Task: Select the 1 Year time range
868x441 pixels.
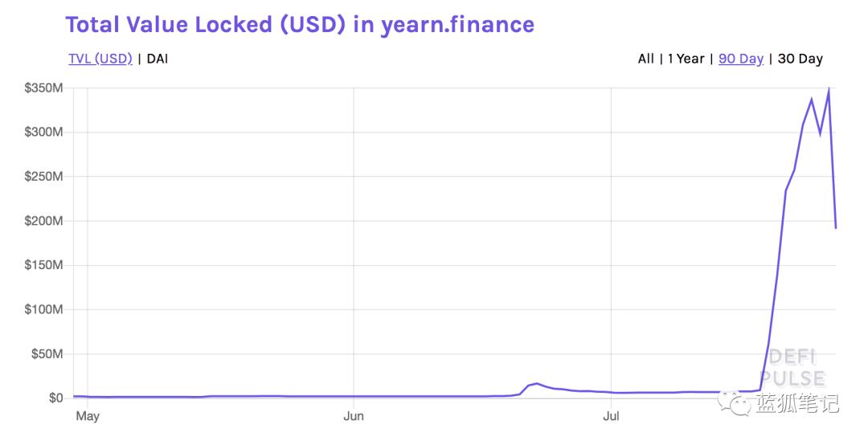Action: tap(686, 59)
